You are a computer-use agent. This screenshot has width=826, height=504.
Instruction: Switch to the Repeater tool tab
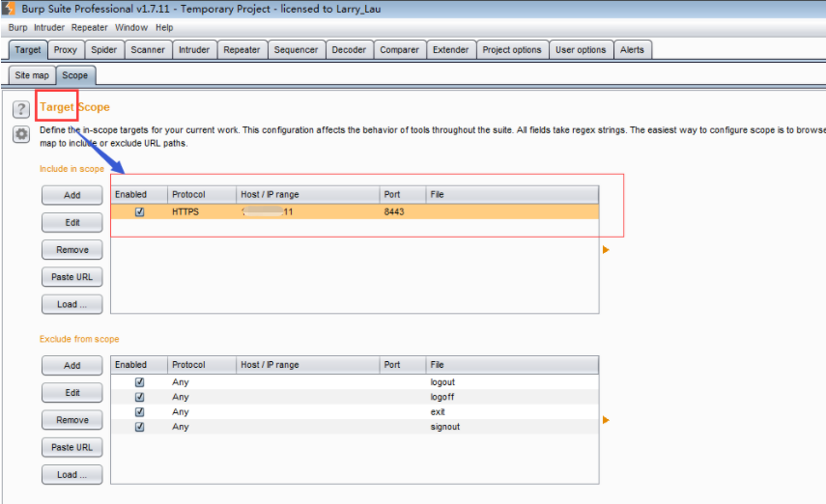pyautogui.click(x=242, y=50)
